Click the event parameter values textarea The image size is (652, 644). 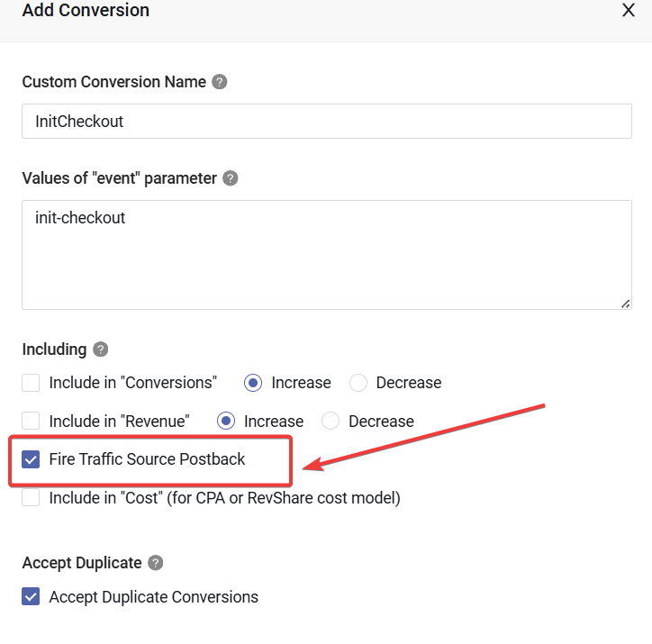[x=326, y=255]
